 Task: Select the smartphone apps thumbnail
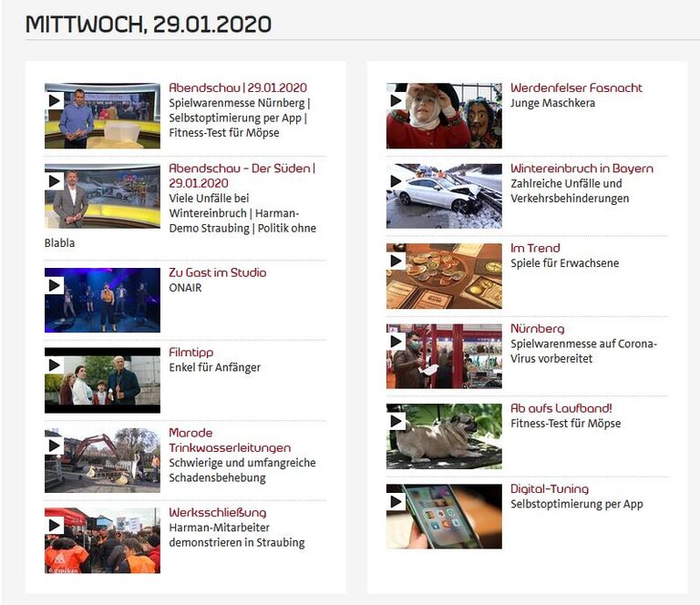[x=444, y=517]
